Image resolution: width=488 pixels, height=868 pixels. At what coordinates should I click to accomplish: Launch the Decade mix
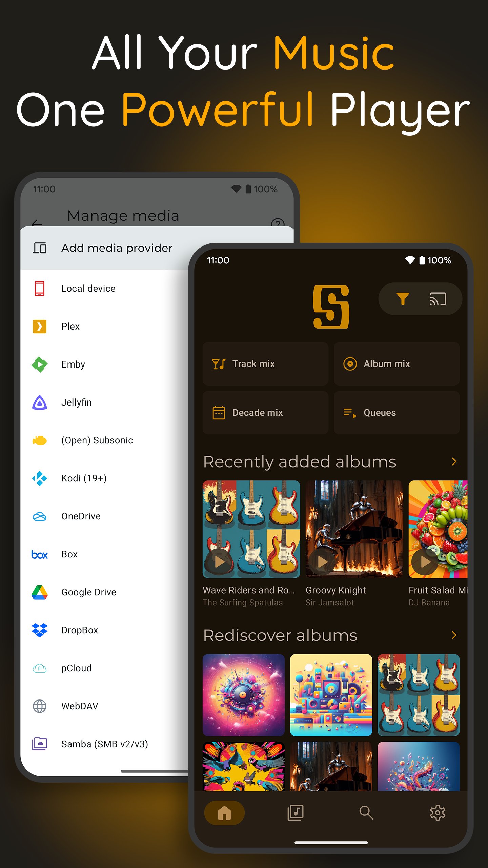265,413
